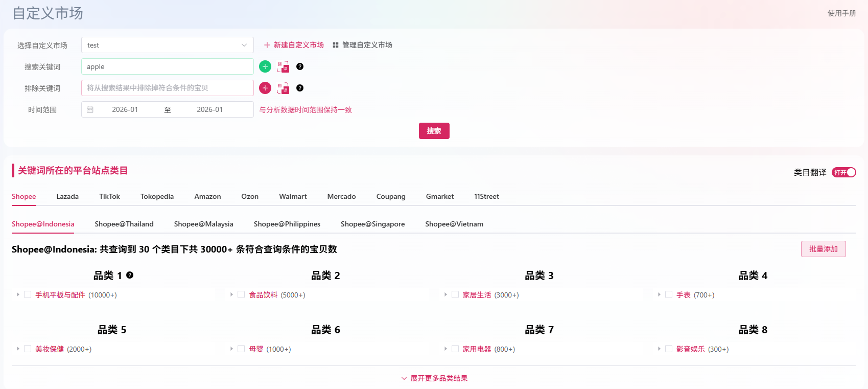This screenshot has width=868, height=389.
Task: Click calendar icon in time range field
Action: pos(90,109)
